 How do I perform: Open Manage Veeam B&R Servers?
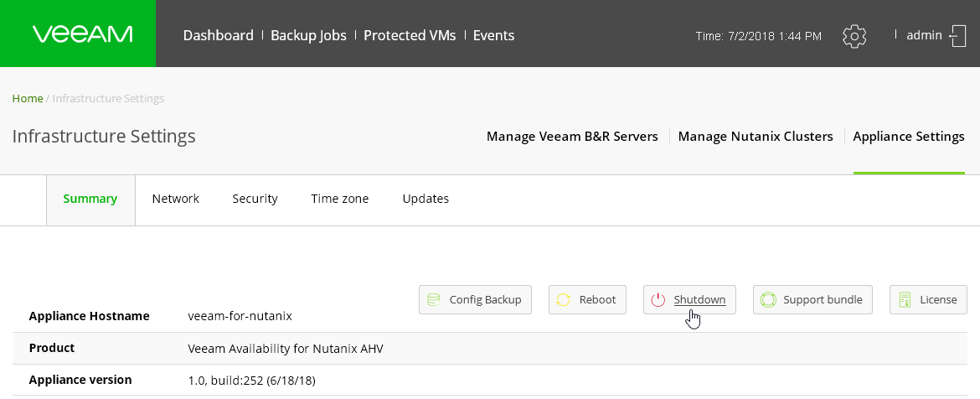572,136
